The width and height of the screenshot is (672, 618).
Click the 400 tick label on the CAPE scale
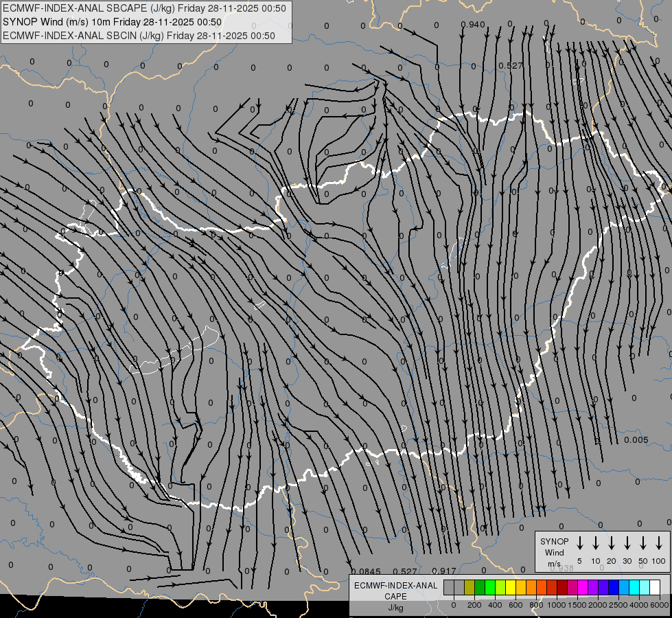click(495, 605)
